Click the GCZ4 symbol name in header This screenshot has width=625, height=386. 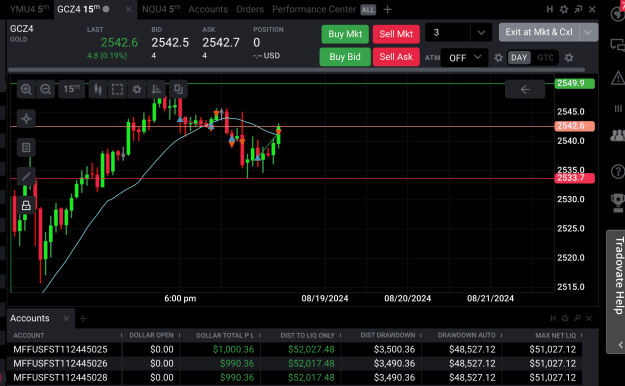[x=22, y=29]
